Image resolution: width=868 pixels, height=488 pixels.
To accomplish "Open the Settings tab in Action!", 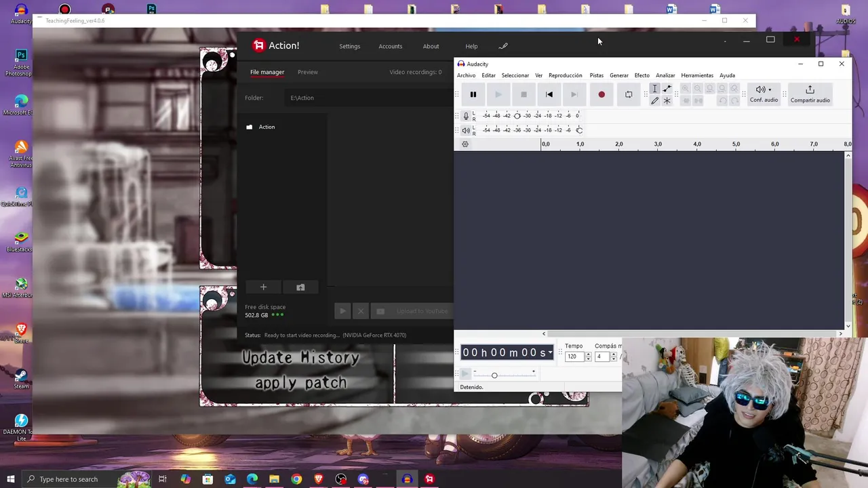I will (x=349, y=46).
